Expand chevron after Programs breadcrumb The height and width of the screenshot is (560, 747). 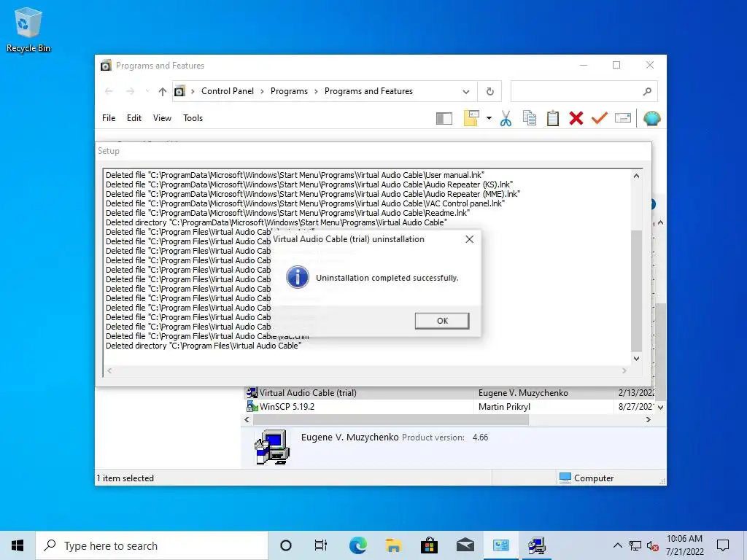316,91
